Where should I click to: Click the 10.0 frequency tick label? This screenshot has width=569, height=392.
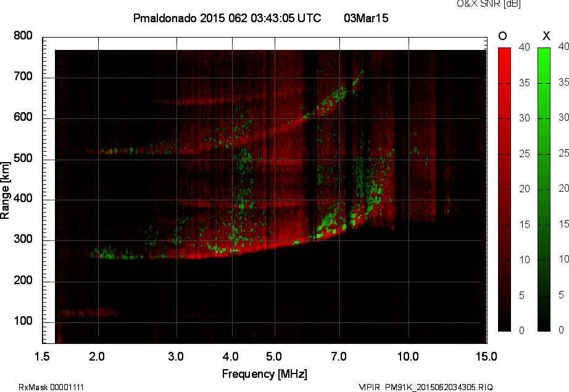pyautogui.click(x=408, y=356)
